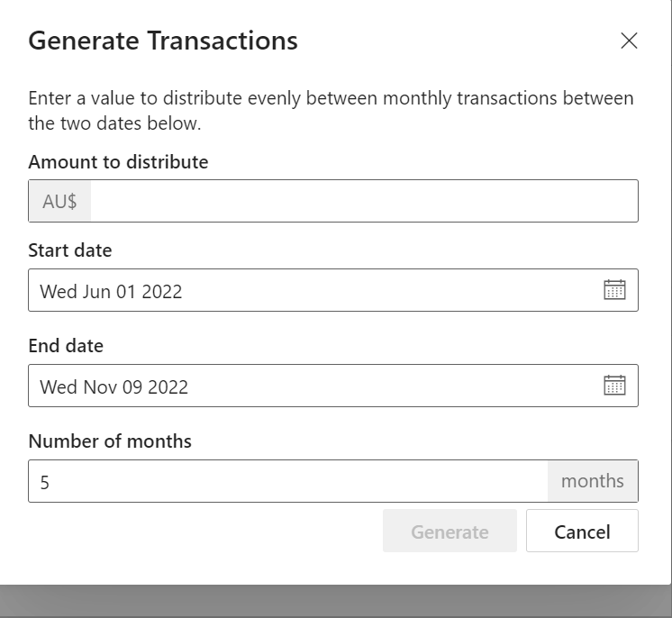Click the End date label

[66, 346]
